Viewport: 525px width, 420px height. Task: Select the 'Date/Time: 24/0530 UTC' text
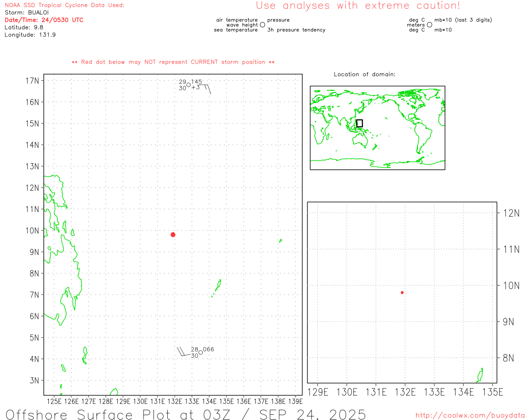pyautogui.click(x=44, y=20)
